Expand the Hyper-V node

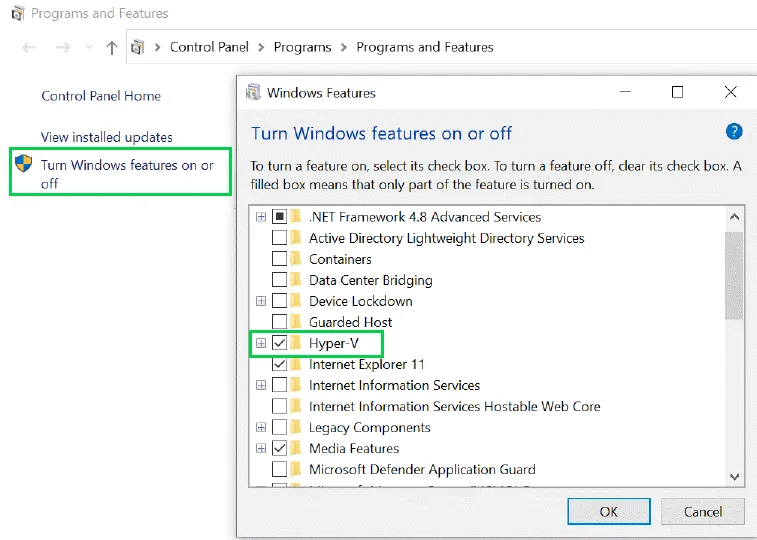coord(261,343)
